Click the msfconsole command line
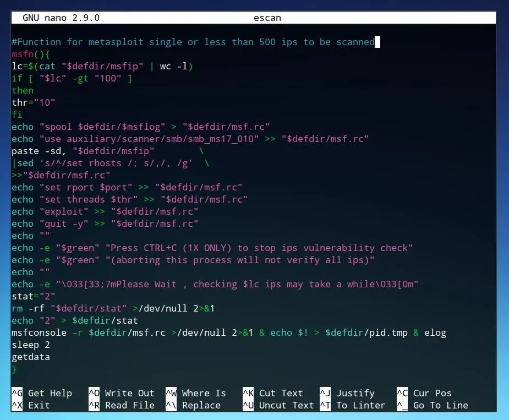This screenshot has height=420, width=509. click(229, 333)
